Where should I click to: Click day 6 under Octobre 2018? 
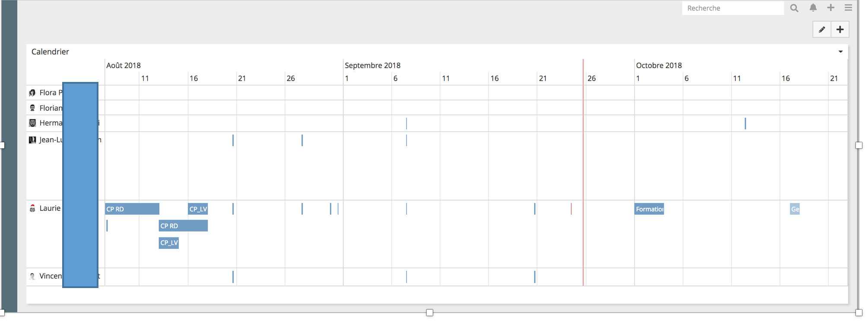tap(687, 78)
